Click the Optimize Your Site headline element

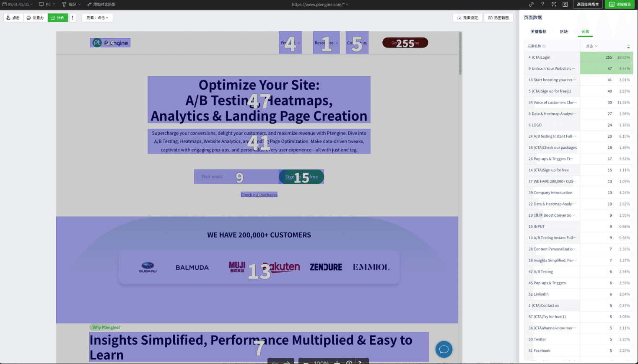(x=259, y=100)
